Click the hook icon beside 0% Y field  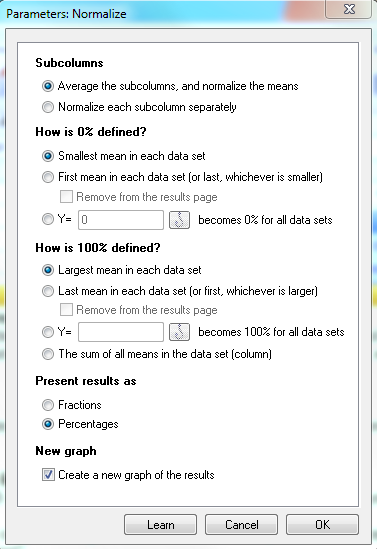click(179, 220)
